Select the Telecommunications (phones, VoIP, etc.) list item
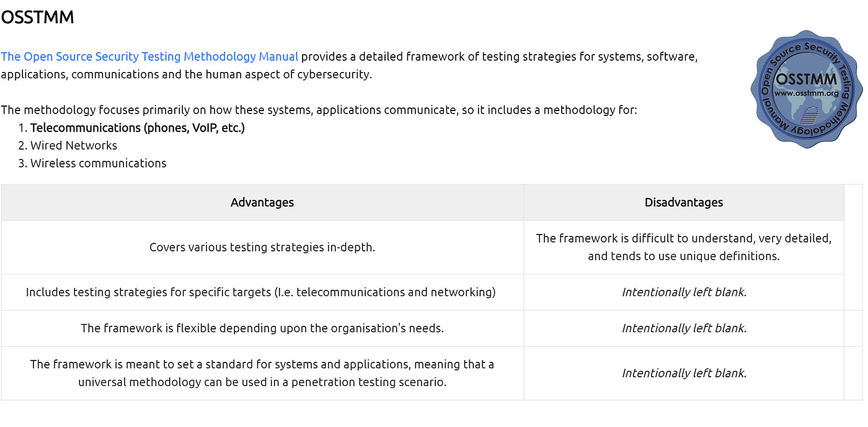 138,128
